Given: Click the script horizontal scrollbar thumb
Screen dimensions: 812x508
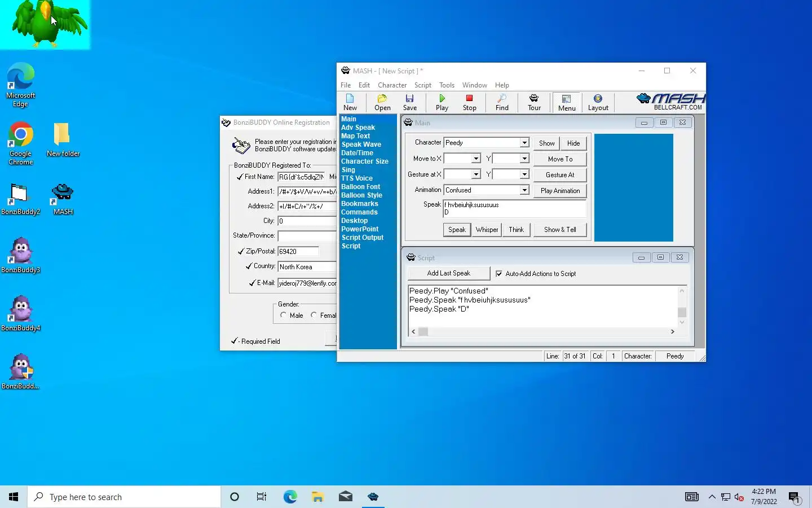Looking at the screenshot, I should [x=423, y=332].
